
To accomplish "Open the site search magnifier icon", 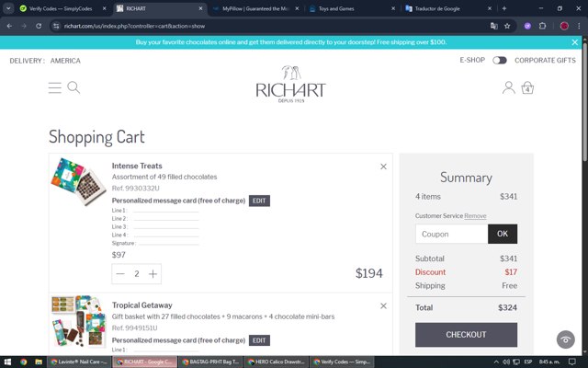I will coord(73,87).
